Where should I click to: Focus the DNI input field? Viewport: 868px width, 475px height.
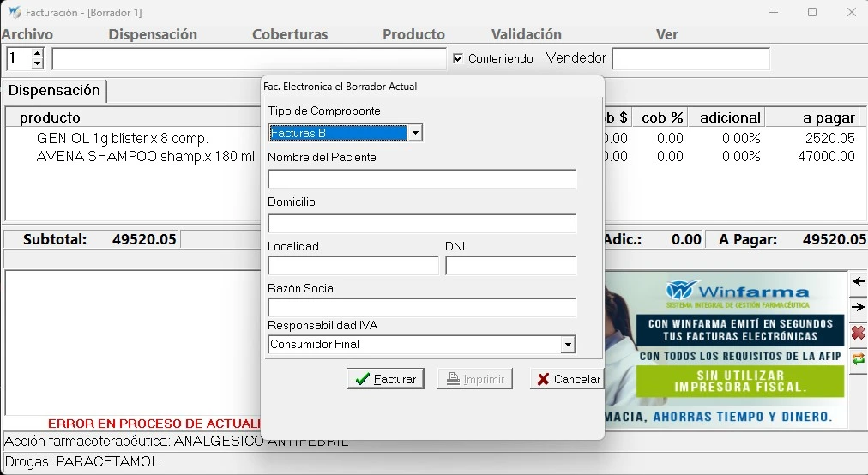pyautogui.click(x=510, y=266)
